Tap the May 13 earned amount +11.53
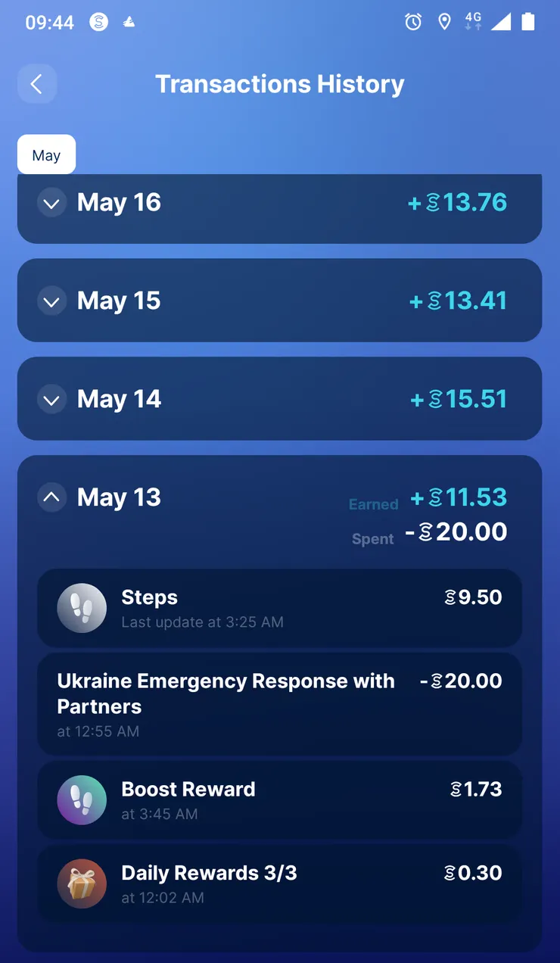 459,497
